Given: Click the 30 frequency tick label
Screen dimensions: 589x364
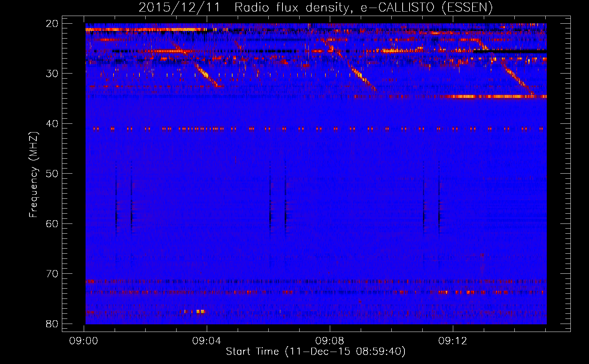Looking at the screenshot, I should click(x=52, y=74).
